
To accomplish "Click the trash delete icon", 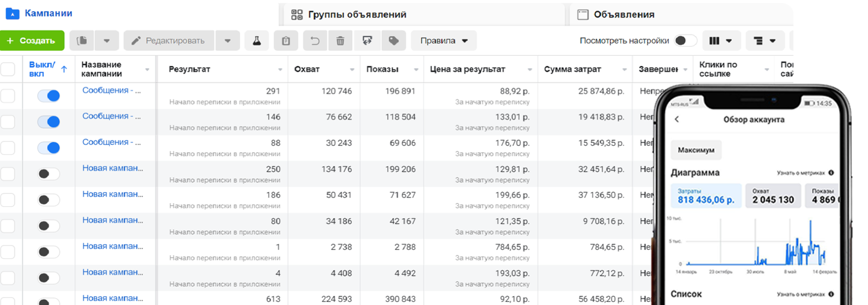I will tap(340, 41).
